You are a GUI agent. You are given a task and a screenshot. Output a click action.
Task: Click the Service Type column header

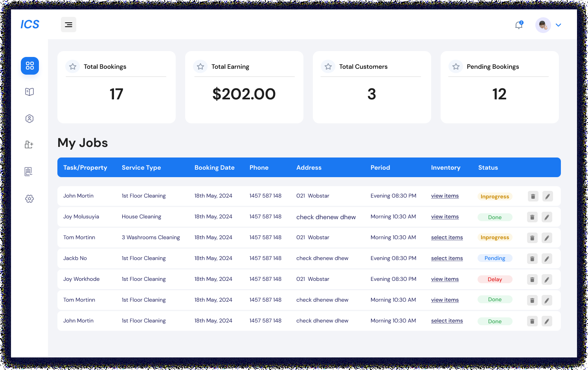(x=141, y=168)
